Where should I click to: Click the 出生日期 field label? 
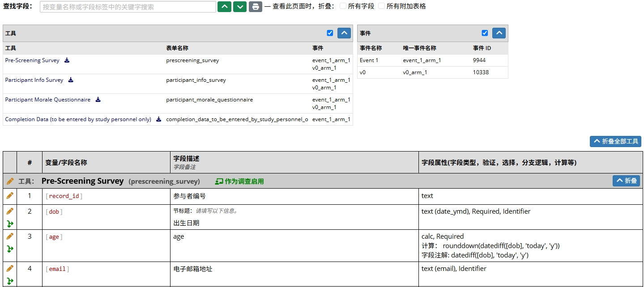tap(187, 223)
